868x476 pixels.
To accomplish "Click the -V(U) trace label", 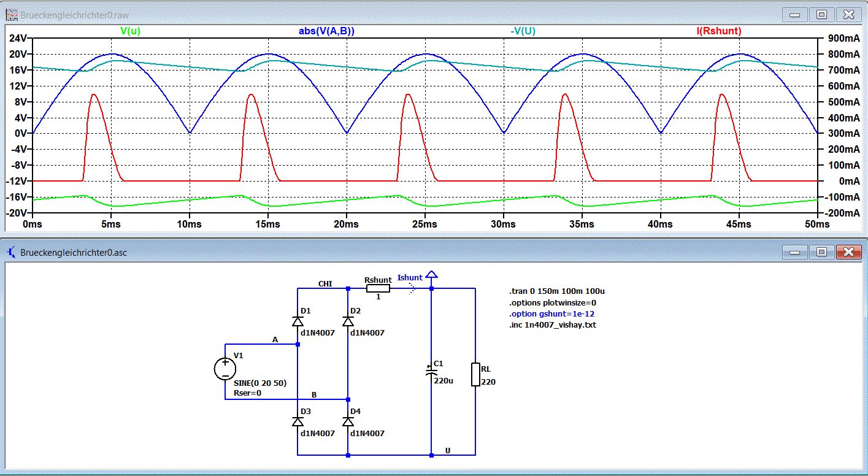I will 523,31.
